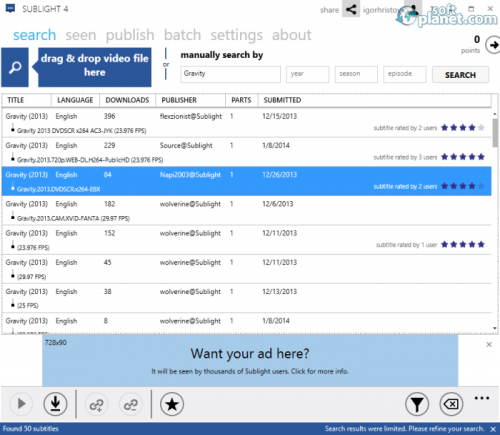Click the Sublight app logo icon
This screenshot has height=435, width=500.
(10, 9)
